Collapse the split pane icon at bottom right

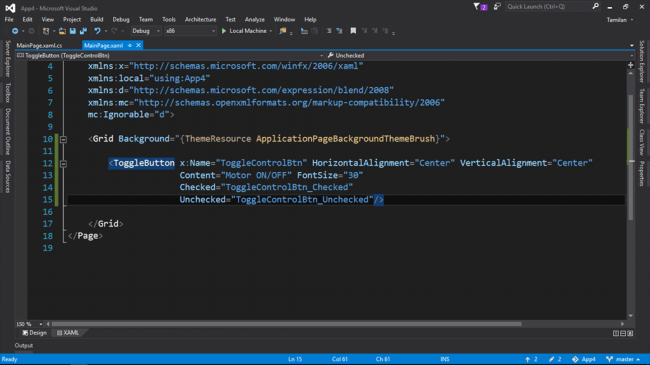630,333
